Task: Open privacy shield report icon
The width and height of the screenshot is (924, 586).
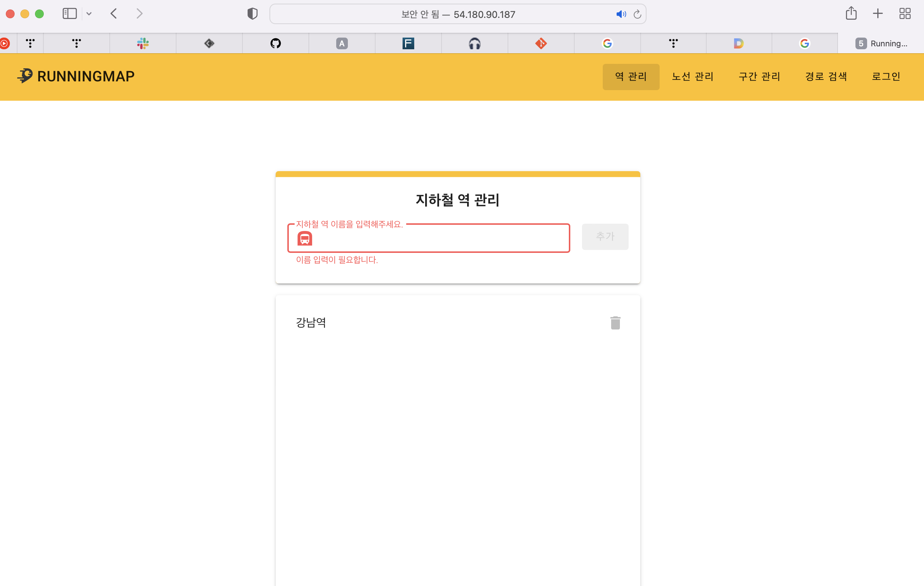Action: [x=252, y=14]
